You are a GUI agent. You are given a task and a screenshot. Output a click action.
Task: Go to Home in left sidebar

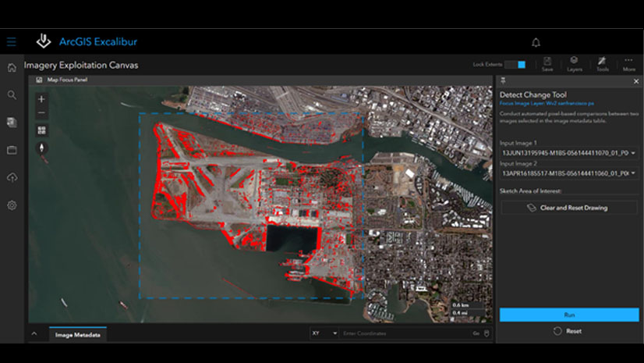pos(12,67)
